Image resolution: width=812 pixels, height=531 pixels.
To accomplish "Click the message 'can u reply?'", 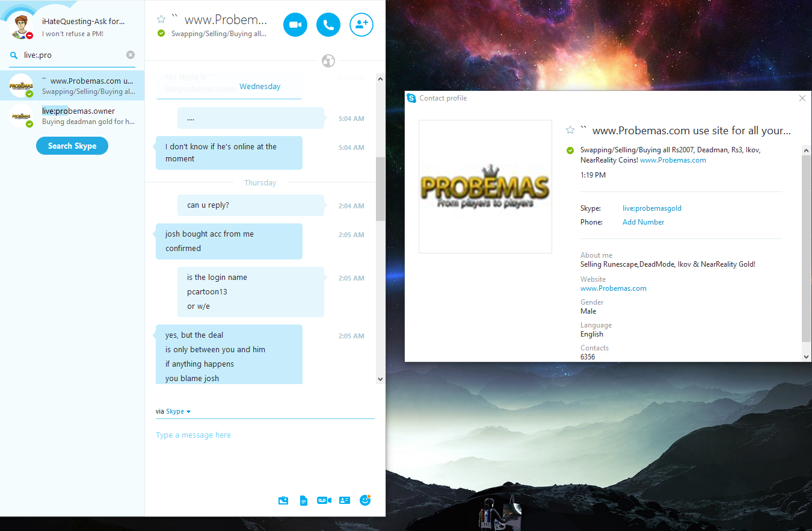I will [251, 205].
